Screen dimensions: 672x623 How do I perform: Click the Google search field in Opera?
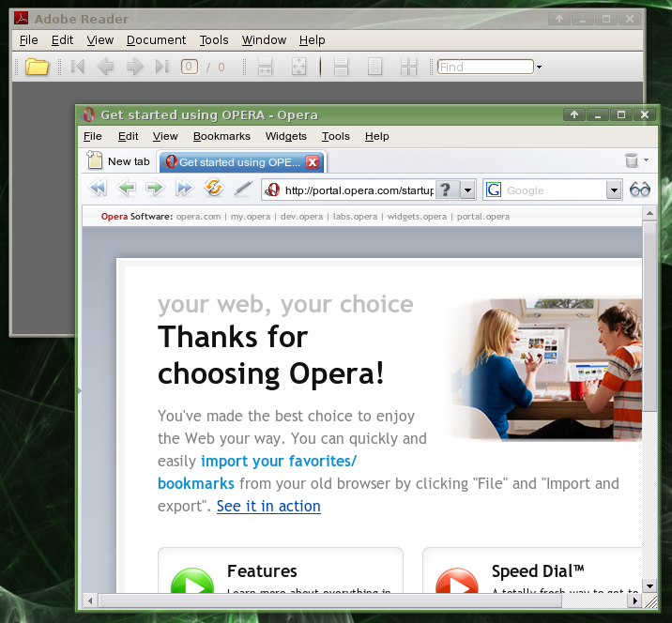(555, 190)
